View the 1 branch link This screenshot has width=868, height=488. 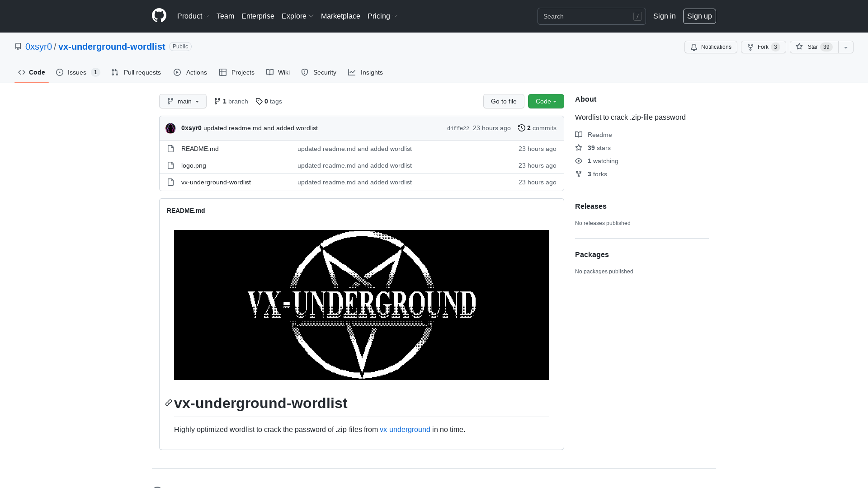pos(231,101)
